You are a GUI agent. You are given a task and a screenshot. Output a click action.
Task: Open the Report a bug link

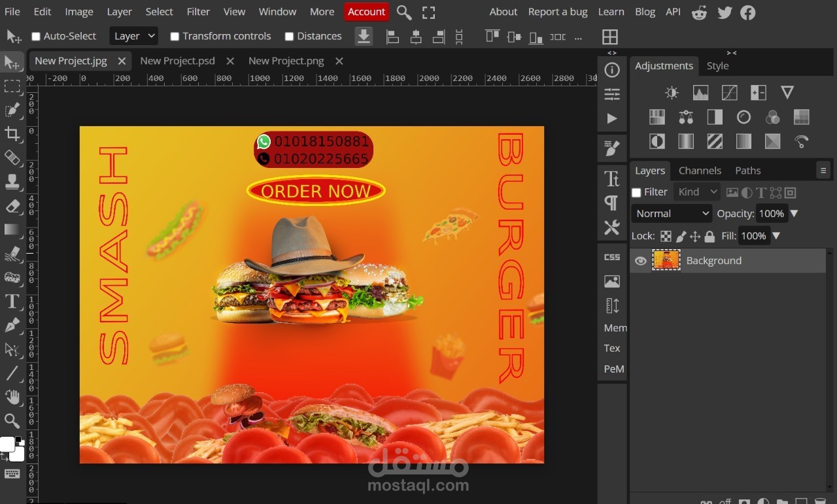tap(558, 12)
